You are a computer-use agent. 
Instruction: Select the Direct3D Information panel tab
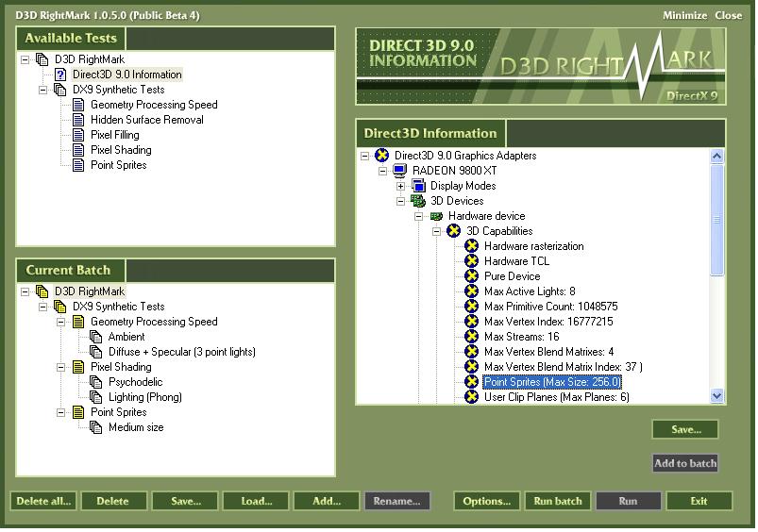[x=430, y=133]
